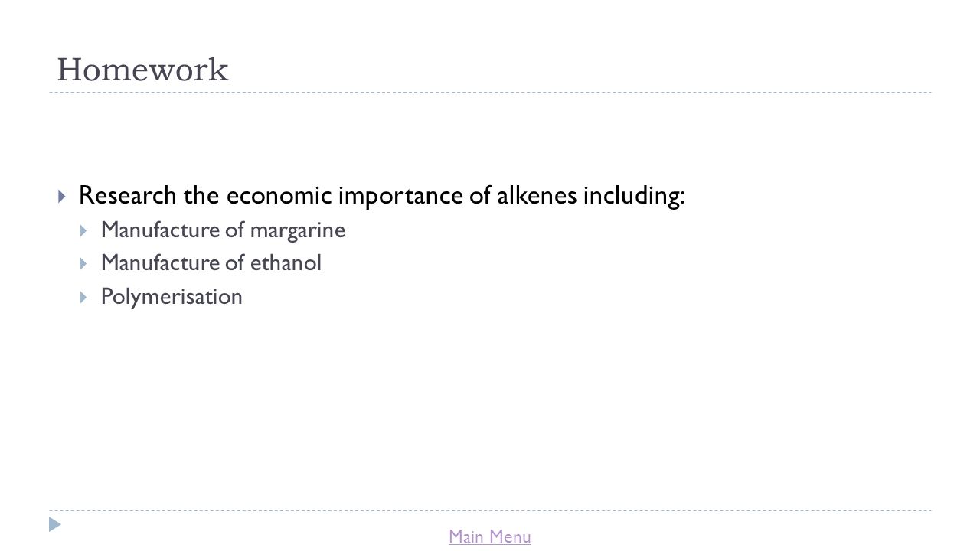Click the blue triangle icon in footer corner
Screen dimensions: 980x551
[x=54, y=525]
